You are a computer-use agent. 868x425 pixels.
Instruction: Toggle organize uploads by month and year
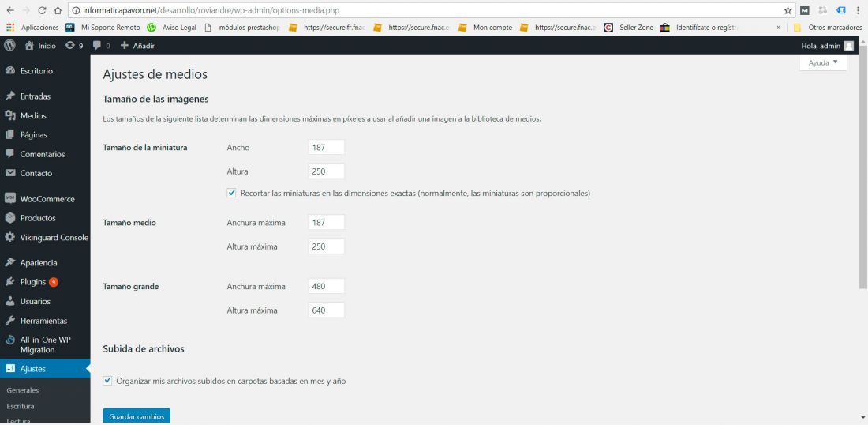tap(108, 381)
